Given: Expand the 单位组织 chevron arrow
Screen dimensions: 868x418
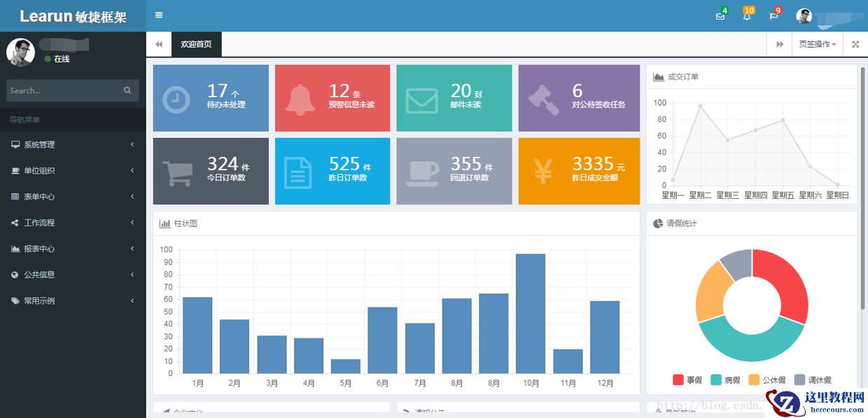Looking at the screenshot, I should click(132, 171).
